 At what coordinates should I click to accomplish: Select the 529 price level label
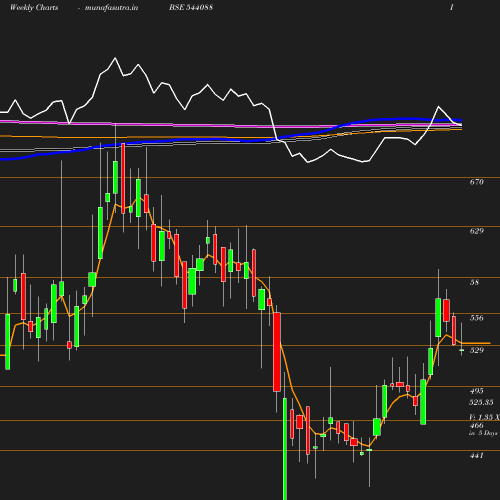pos(476,350)
